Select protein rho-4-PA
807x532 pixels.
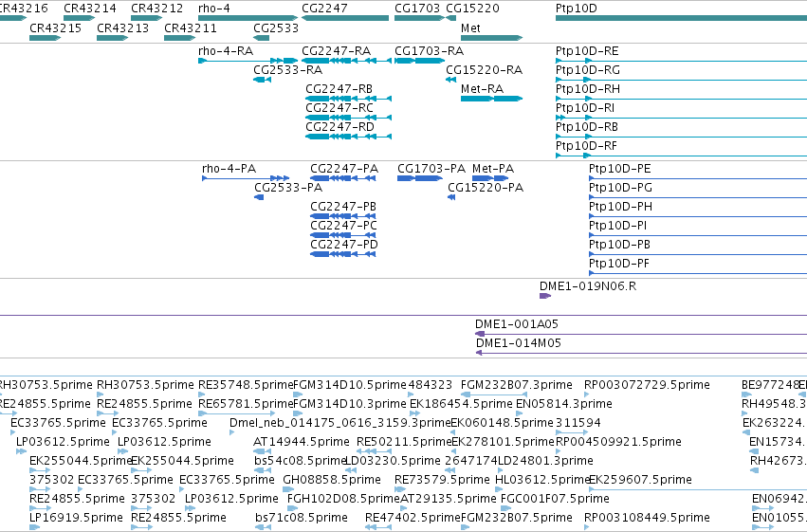click(x=229, y=169)
